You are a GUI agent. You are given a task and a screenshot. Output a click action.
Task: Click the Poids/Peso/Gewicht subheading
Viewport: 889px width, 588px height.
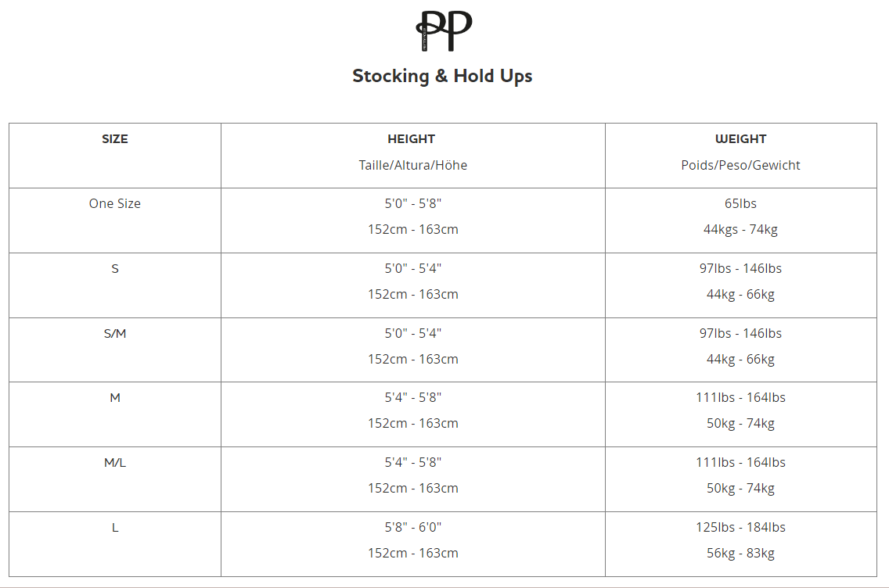coord(740,165)
